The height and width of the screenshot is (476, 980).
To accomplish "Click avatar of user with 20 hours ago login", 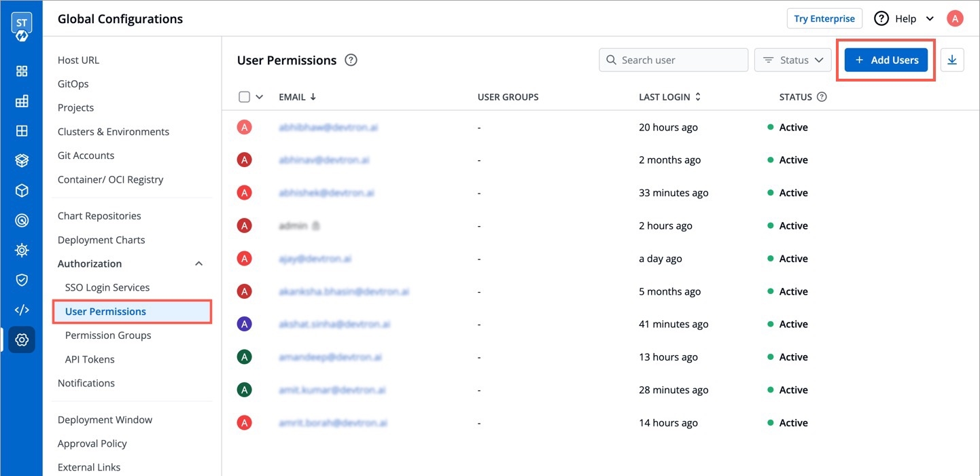I will [244, 127].
